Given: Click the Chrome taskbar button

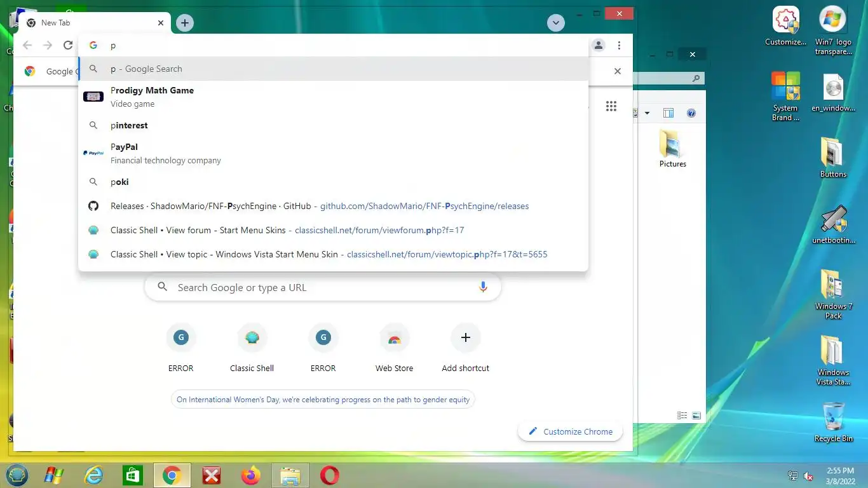Looking at the screenshot, I should point(172,475).
